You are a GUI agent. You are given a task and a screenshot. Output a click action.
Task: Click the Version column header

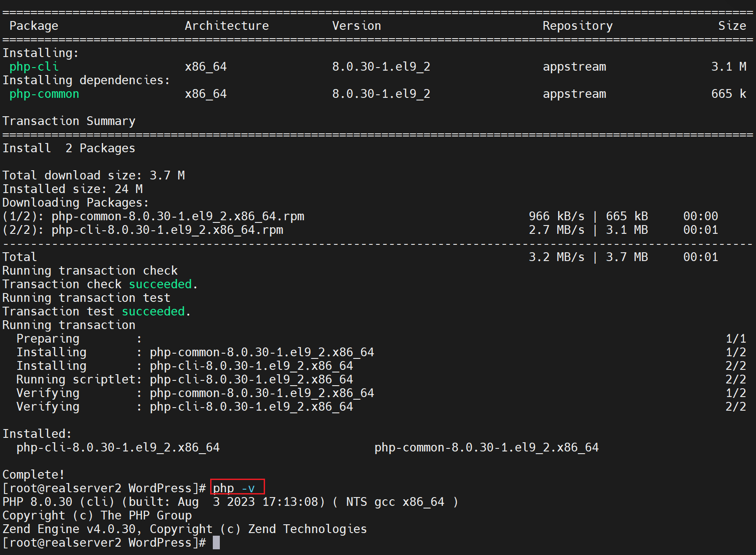[x=356, y=26]
